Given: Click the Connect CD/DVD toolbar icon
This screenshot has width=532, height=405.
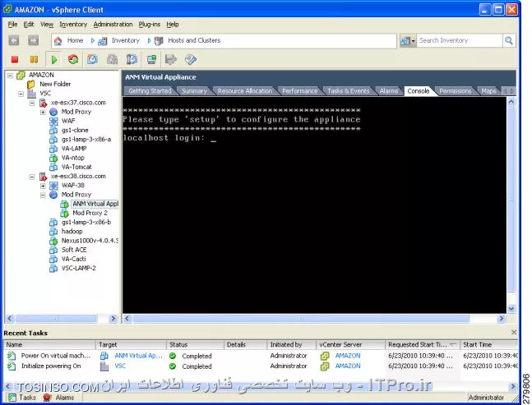Looking at the screenshot, I should (x=191, y=60).
